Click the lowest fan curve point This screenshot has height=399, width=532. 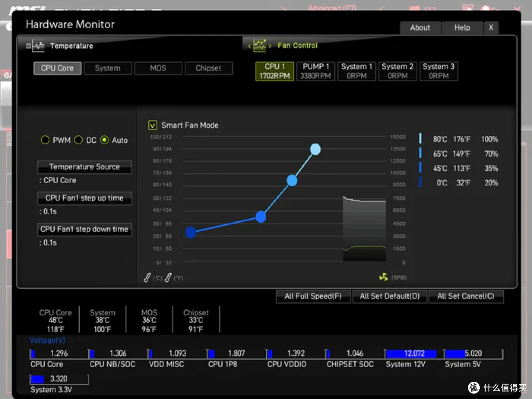coord(191,233)
